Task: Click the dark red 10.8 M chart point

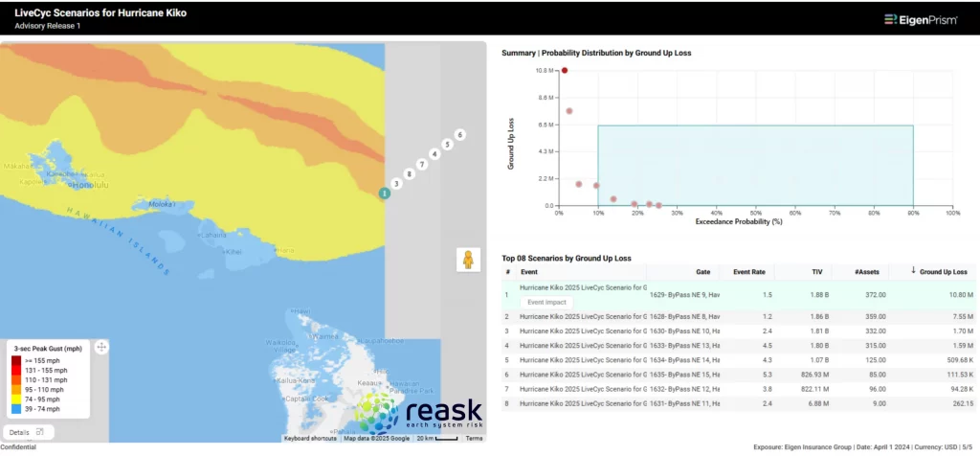Action: click(x=565, y=71)
